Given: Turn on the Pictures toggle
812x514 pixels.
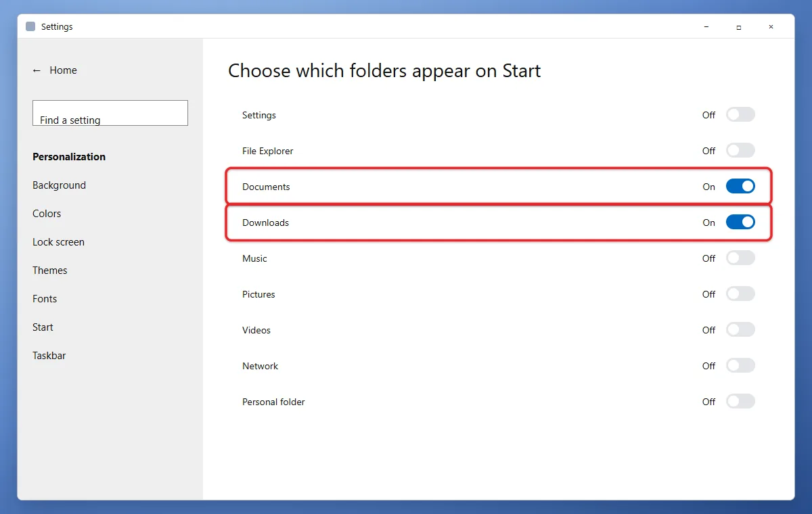Looking at the screenshot, I should (740, 294).
